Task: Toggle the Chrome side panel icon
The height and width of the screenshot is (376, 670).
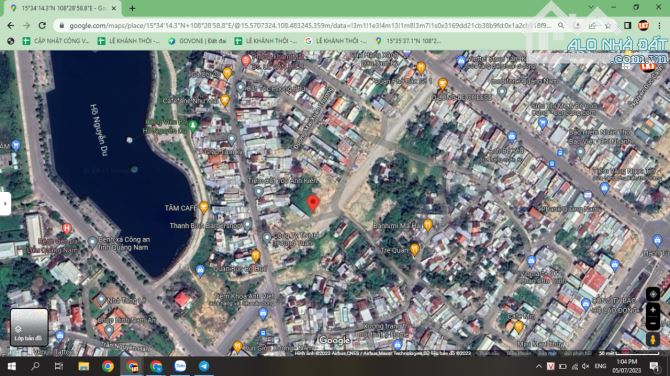Action: (627, 26)
